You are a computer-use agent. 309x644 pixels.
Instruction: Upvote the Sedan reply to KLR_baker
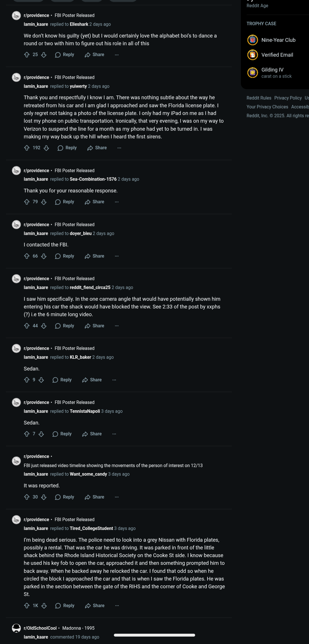coord(27,380)
